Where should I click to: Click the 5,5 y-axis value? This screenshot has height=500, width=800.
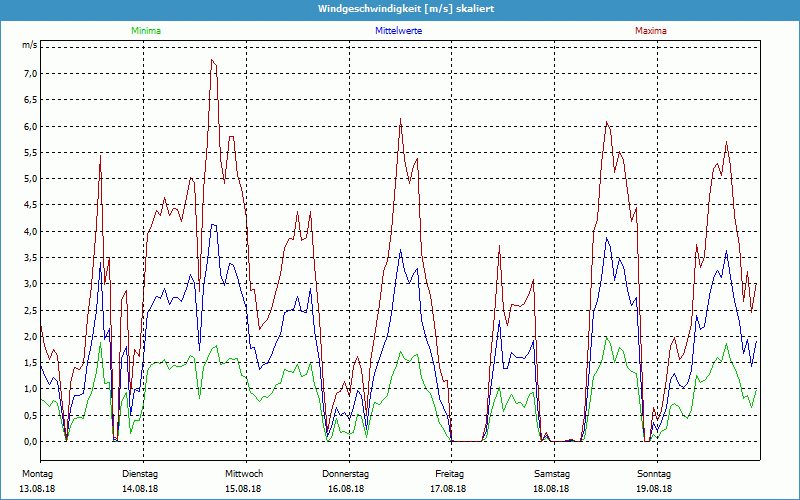[30, 153]
